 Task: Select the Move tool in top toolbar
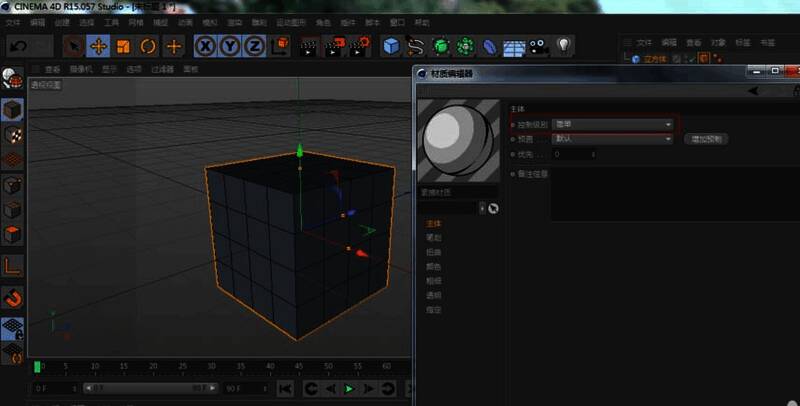pyautogui.click(x=98, y=46)
